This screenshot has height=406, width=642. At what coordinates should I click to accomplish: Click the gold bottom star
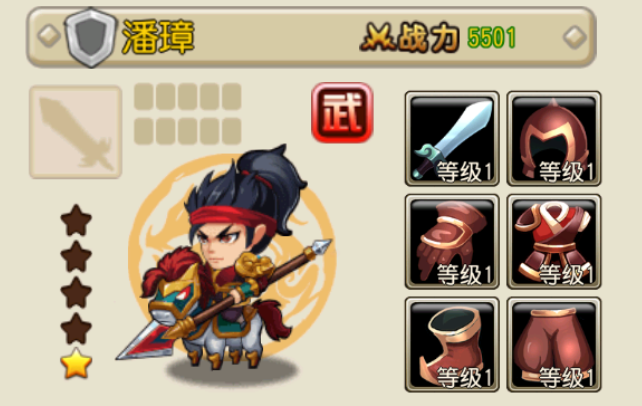coord(76,363)
